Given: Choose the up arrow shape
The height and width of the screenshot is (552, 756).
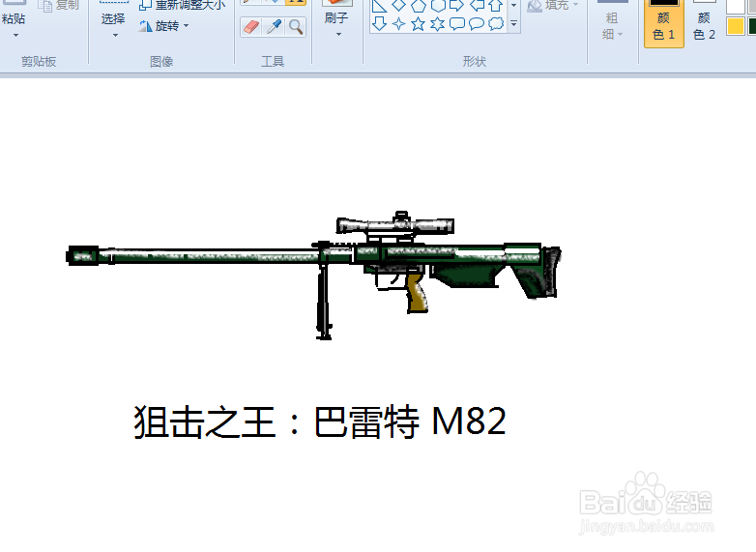Looking at the screenshot, I should pos(496,6).
